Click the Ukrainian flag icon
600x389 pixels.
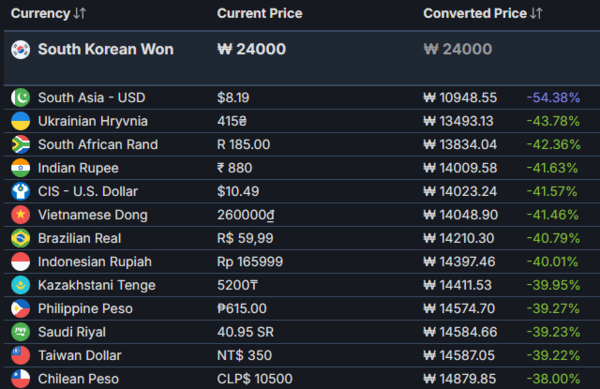21,121
